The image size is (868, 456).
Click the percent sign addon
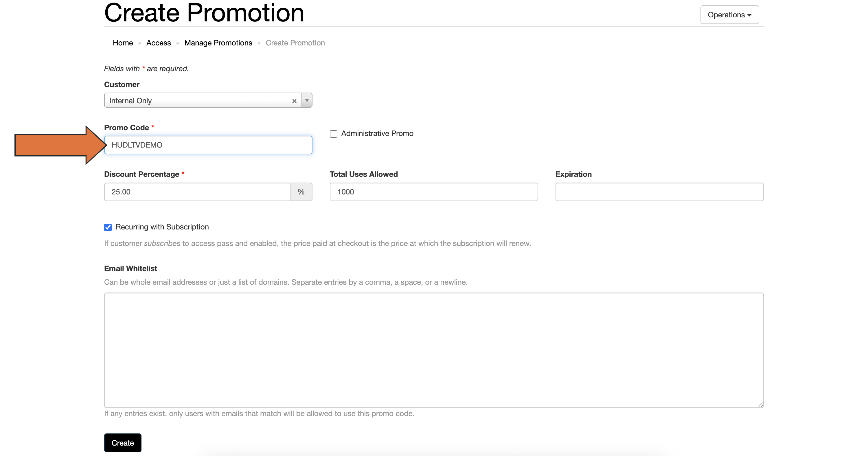tap(301, 192)
